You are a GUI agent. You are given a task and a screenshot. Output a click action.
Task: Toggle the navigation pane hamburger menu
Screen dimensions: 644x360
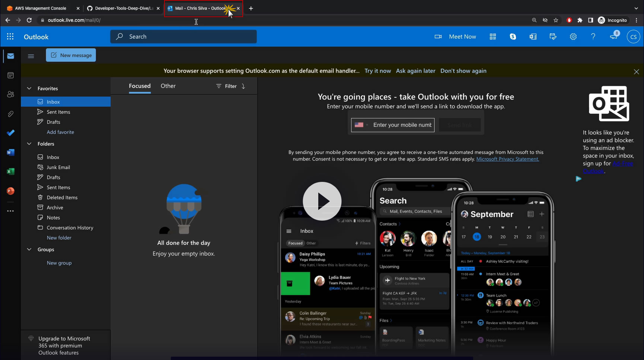31,56
